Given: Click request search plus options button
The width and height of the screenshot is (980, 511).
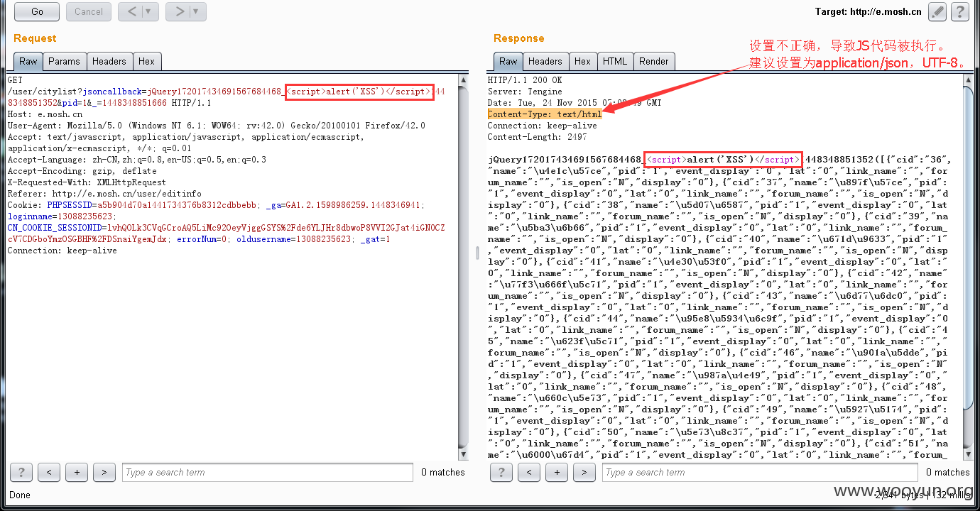Looking at the screenshot, I should (77, 472).
